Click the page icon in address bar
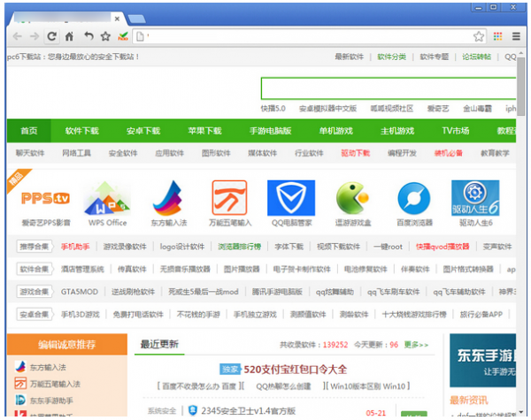531x420 pixels. point(140,36)
